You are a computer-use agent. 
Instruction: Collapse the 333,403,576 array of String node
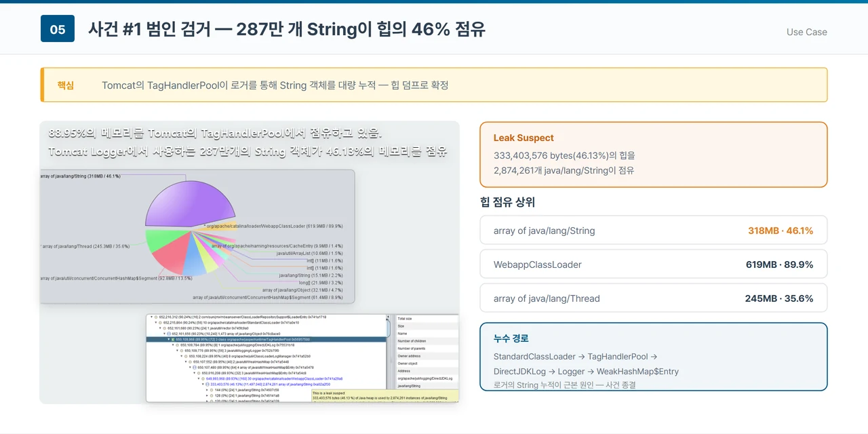(x=203, y=384)
